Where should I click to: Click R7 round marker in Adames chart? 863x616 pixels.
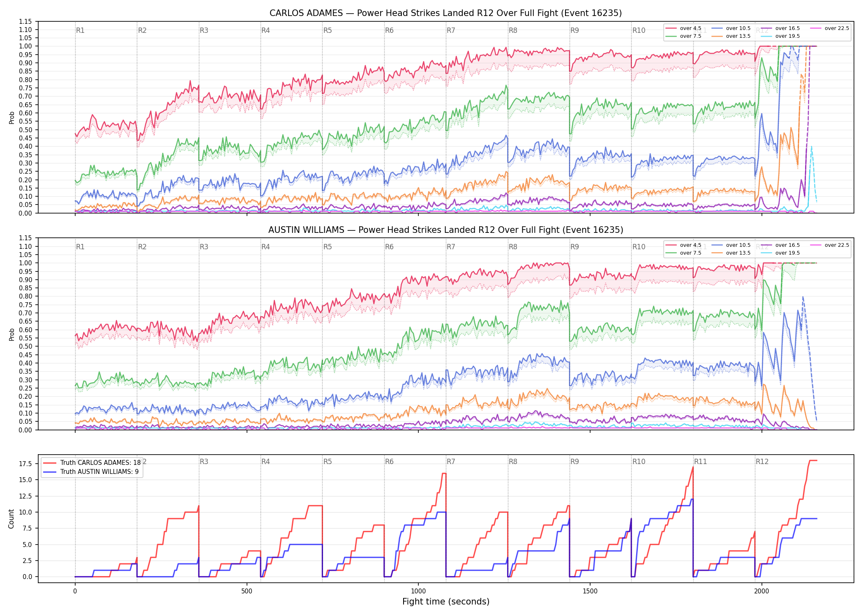coord(451,30)
